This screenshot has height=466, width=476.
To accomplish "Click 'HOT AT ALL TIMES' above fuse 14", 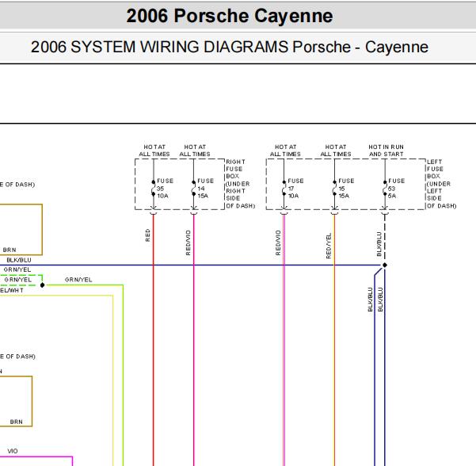I will pyautogui.click(x=195, y=151).
